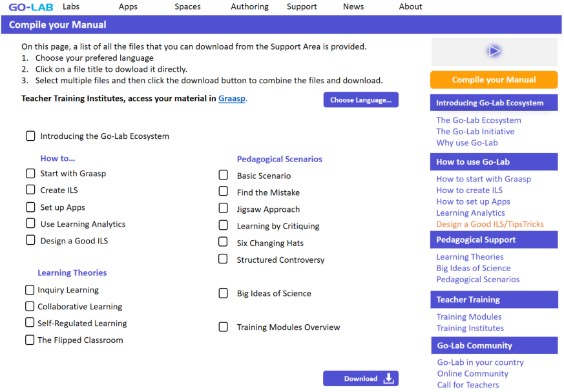Tick the Start with Graasp checkbox
The image size is (564, 392).
pos(30,173)
